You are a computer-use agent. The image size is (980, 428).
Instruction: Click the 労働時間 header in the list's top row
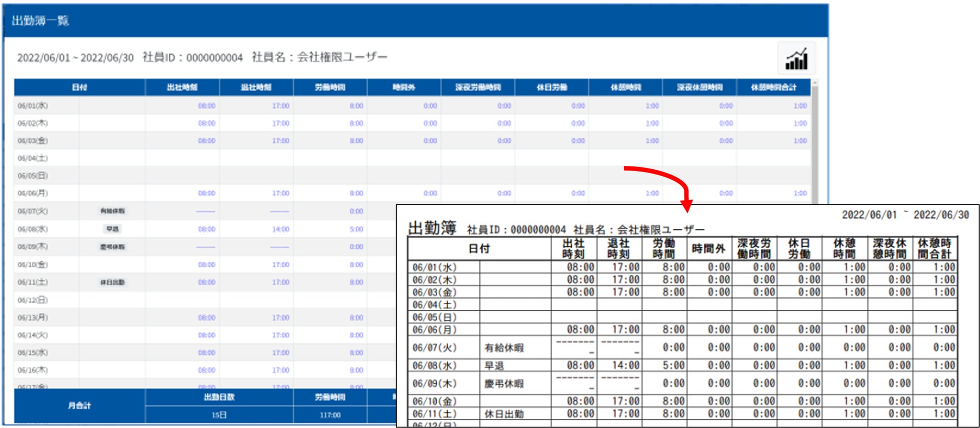click(x=330, y=88)
